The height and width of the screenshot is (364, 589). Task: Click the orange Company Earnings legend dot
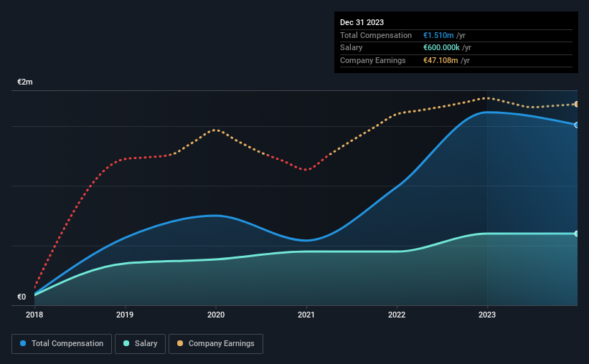(180, 343)
